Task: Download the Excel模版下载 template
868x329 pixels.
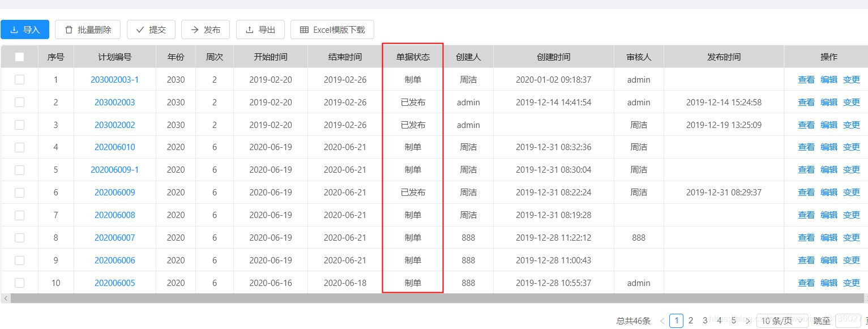Action: click(x=332, y=29)
